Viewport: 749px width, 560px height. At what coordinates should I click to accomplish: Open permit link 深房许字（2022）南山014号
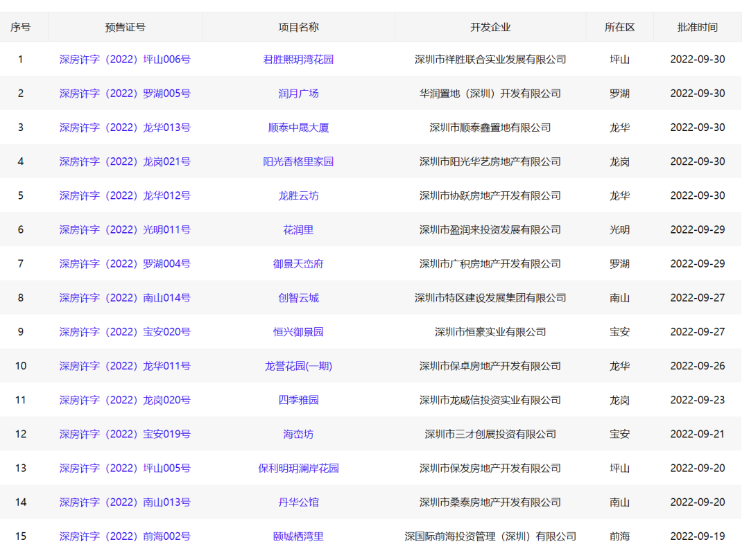click(x=125, y=298)
